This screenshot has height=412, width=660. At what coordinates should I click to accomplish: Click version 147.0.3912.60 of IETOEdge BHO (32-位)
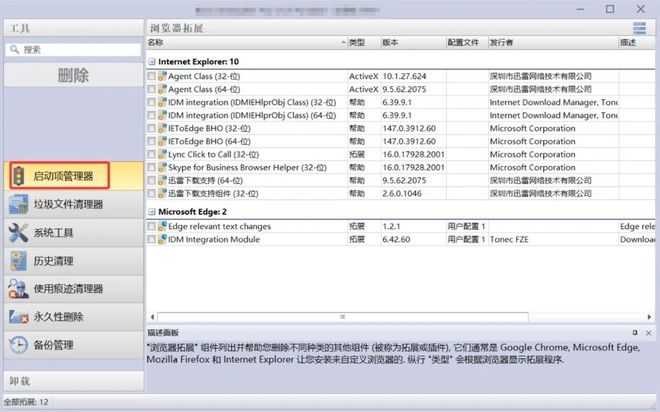(409, 128)
